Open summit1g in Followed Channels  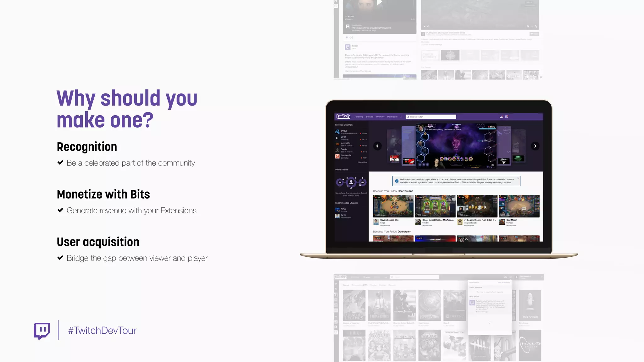point(351,144)
